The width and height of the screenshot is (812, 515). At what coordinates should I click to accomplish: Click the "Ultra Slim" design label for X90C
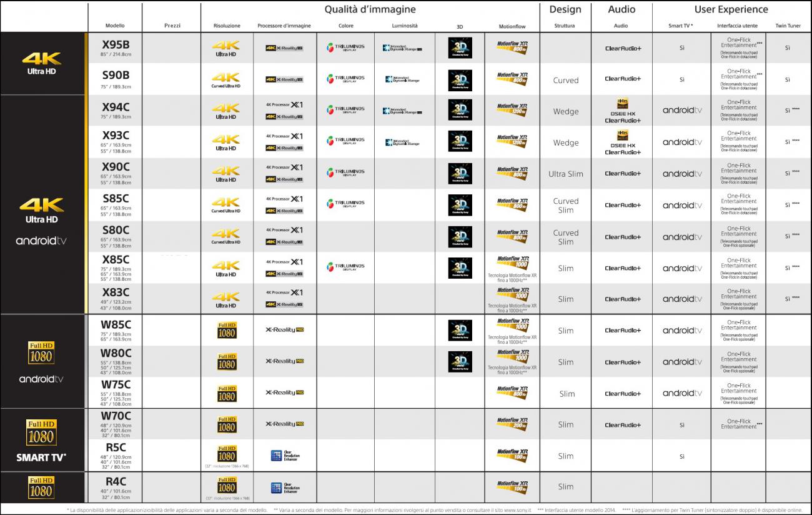click(565, 174)
